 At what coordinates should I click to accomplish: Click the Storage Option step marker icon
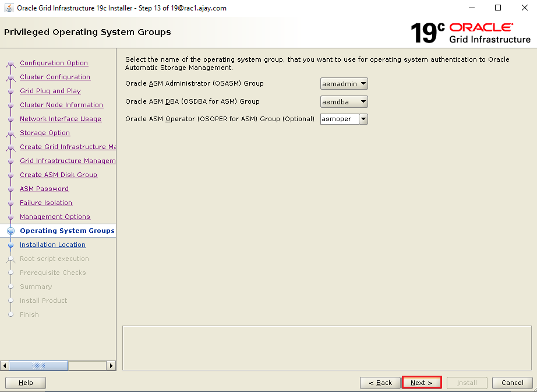point(11,133)
